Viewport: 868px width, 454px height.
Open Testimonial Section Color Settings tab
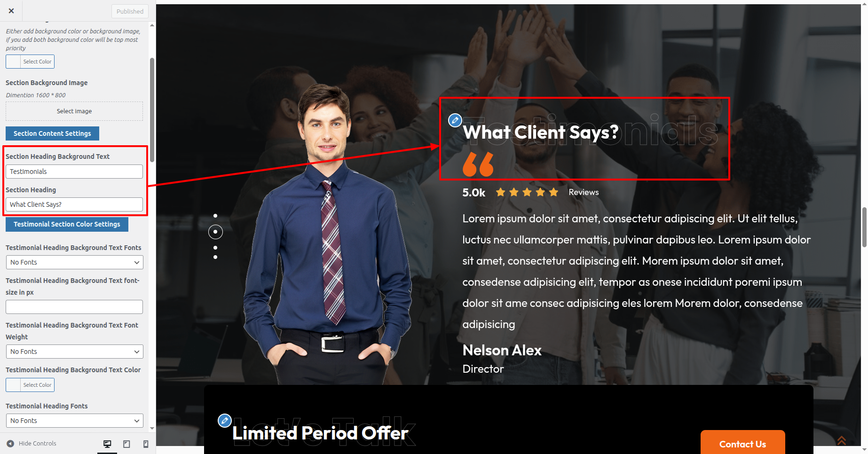point(67,224)
